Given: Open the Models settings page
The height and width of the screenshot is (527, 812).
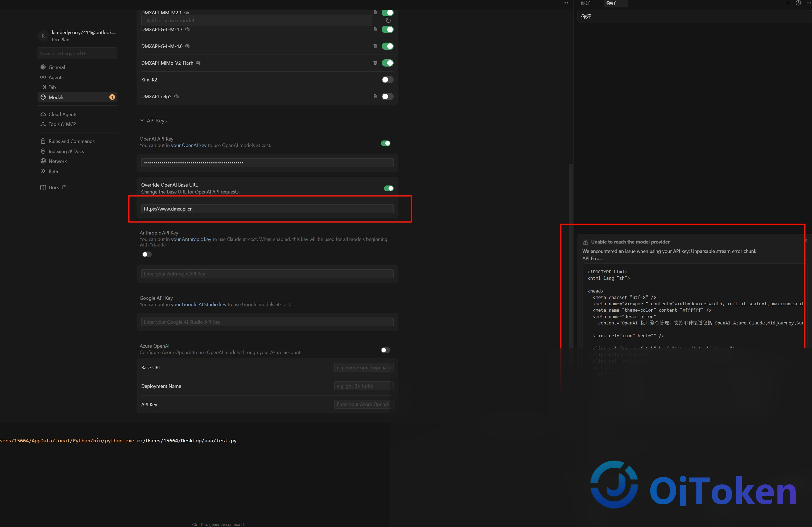Looking at the screenshot, I should pyautogui.click(x=77, y=97).
